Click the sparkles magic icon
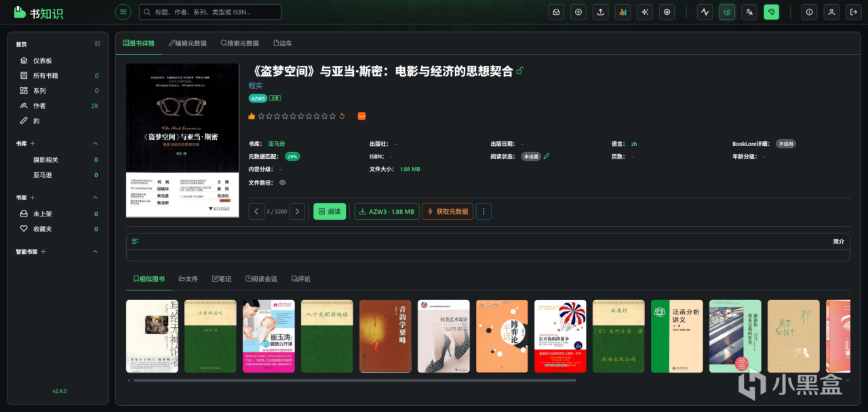 645,12
